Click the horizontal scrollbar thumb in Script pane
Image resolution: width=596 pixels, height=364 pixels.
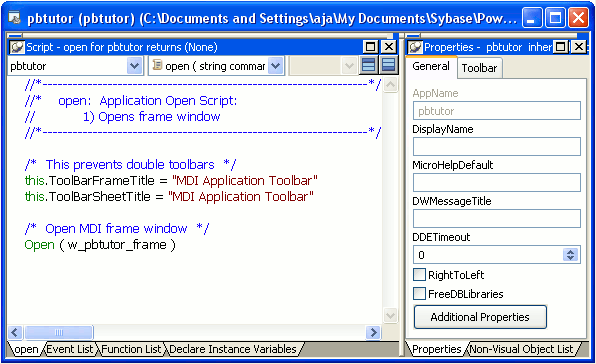pyautogui.click(x=59, y=332)
